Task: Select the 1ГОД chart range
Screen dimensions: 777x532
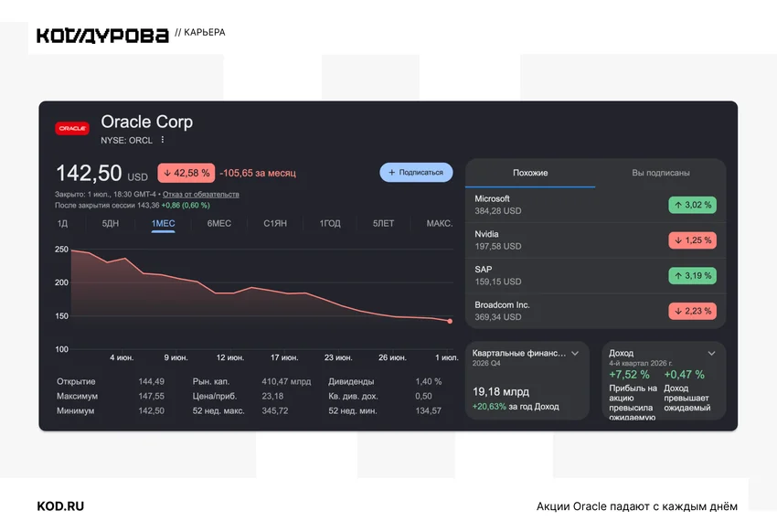Action: [330, 223]
